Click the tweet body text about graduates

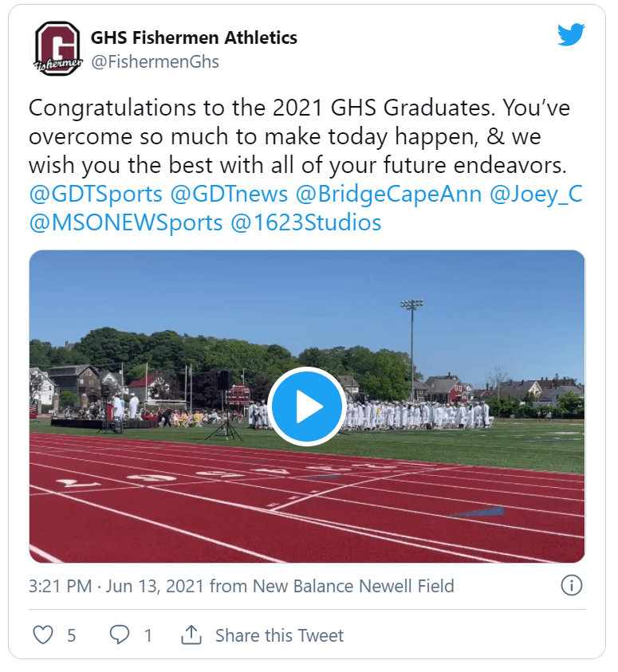pyautogui.click(x=299, y=137)
